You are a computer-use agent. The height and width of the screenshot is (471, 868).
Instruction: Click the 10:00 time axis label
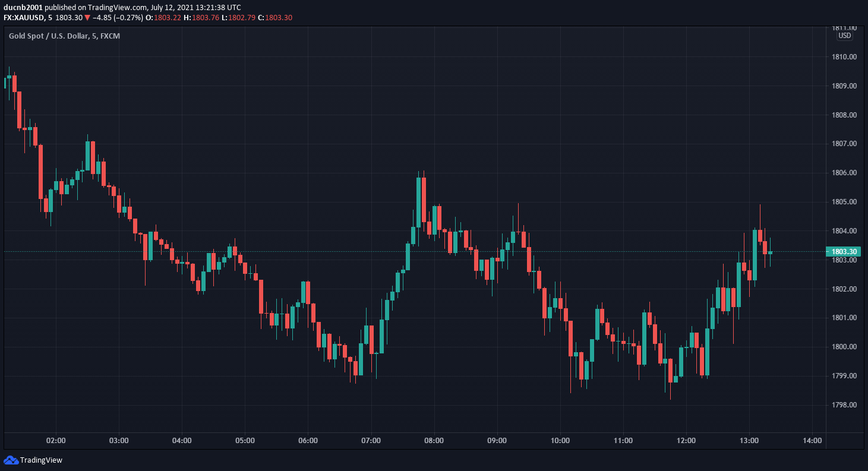point(560,441)
